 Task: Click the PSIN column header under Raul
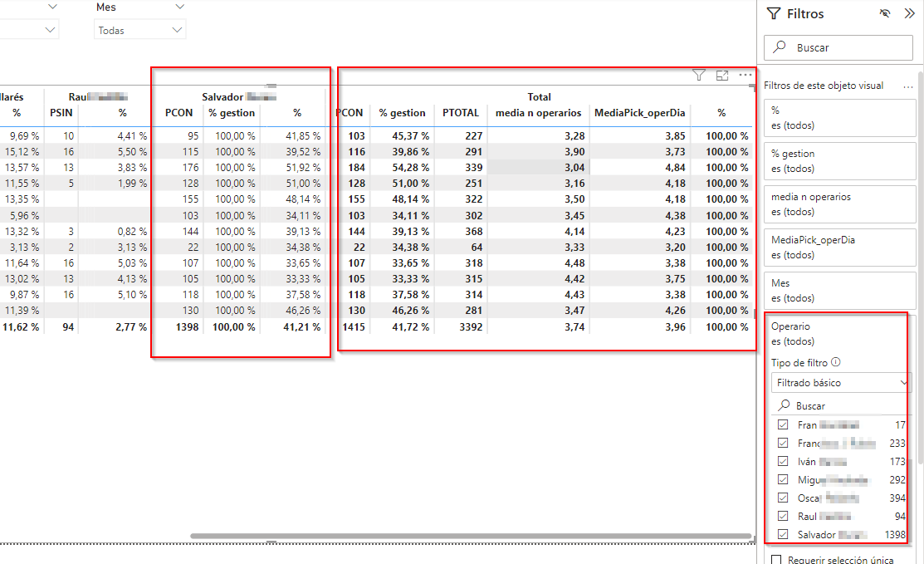coord(61,113)
